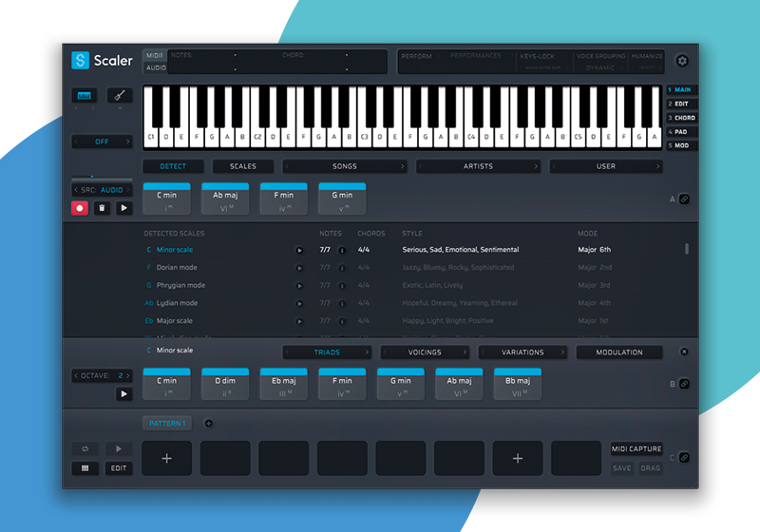The width and height of the screenshot is (760, 532).
Task: Open the TRIADS selector
Action: click(x=327, y=352)
